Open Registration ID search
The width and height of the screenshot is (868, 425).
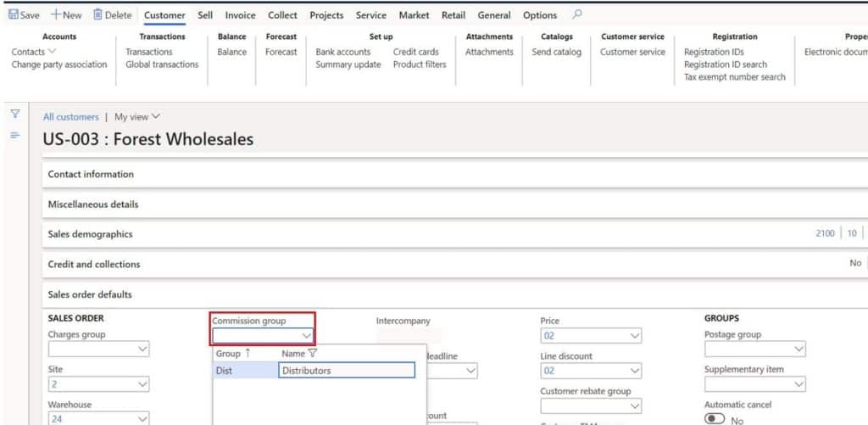[726, 64]
